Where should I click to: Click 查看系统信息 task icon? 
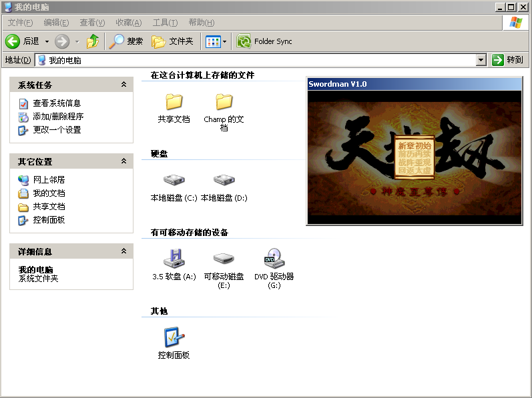pos(23,103)
